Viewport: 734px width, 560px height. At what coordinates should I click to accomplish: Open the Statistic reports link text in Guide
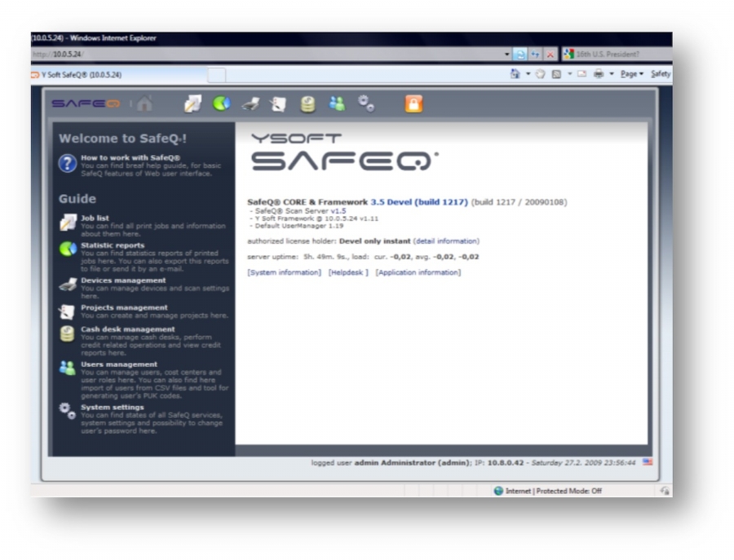click(113, 245)
